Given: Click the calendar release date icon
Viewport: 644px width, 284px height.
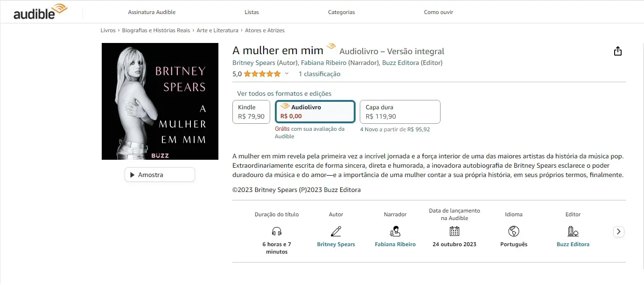Looking at the screenshot, I should point(454,232).
